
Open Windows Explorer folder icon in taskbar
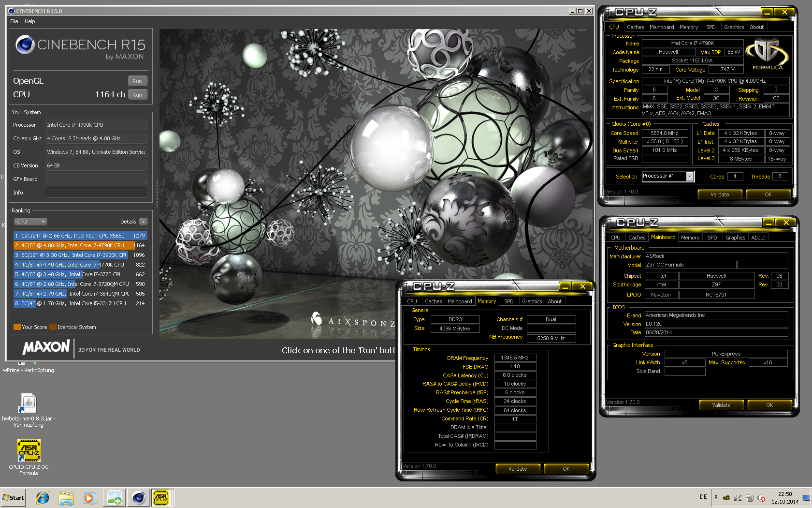point(66,497)
